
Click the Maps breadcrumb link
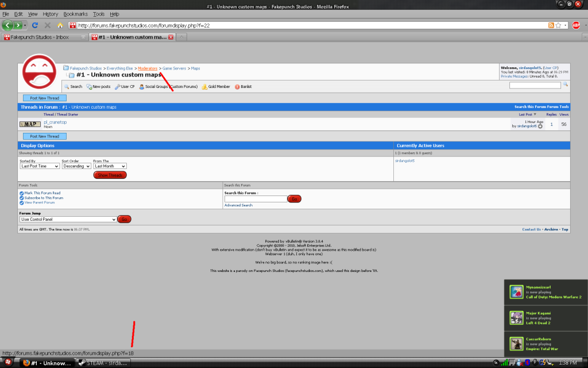[x=195, y=68]
